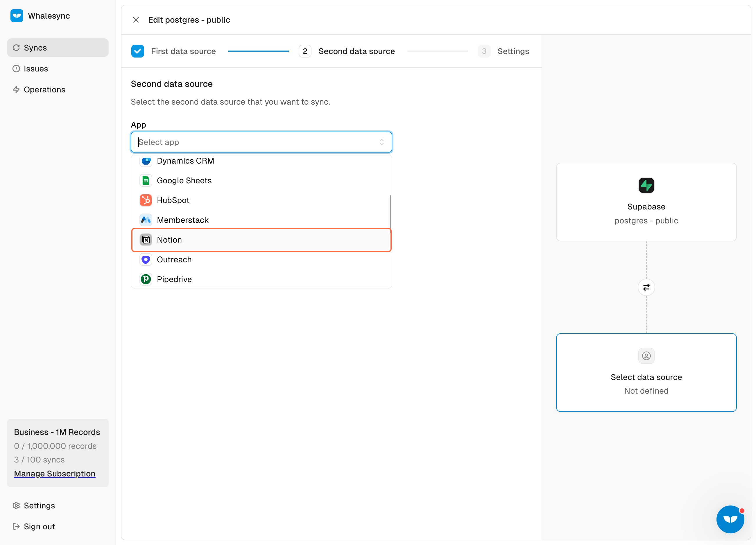Choose Dynamics CRM from the app list

[x=261, y=161]
